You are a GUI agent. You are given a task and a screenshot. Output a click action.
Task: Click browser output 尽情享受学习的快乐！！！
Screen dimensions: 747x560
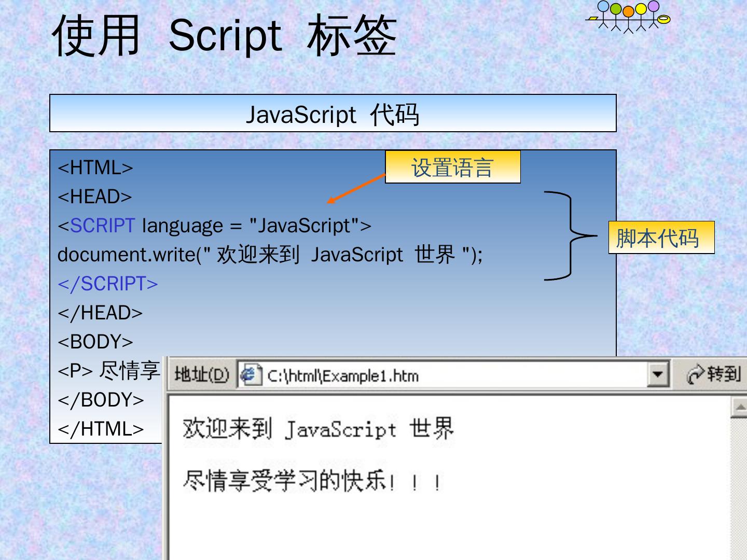(312, 481)
